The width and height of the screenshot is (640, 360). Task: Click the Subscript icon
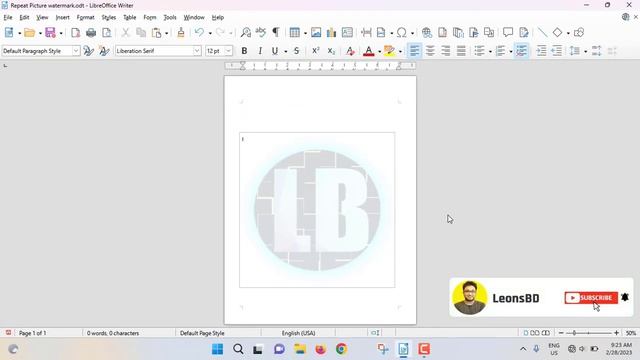tap(331, 51)
